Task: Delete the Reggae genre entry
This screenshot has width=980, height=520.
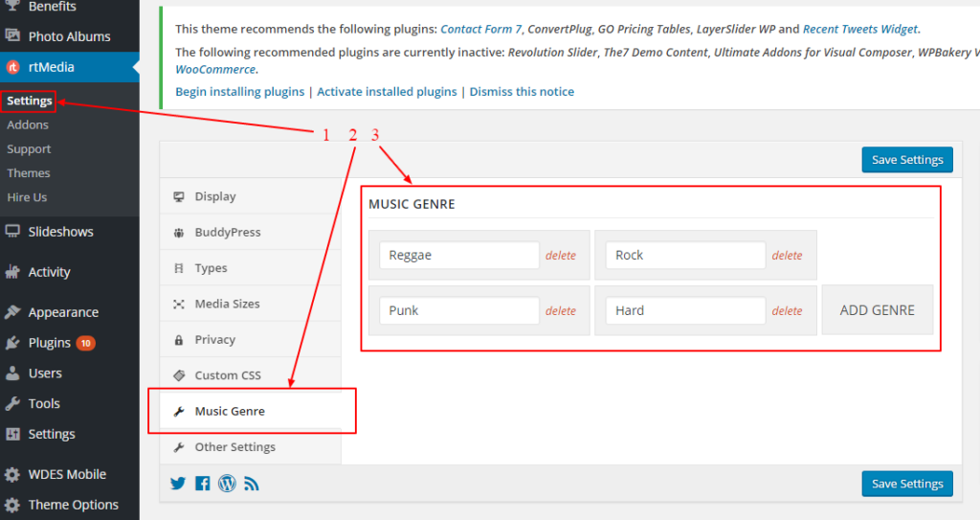Action: pyautogui.click(x=561, y=256)
